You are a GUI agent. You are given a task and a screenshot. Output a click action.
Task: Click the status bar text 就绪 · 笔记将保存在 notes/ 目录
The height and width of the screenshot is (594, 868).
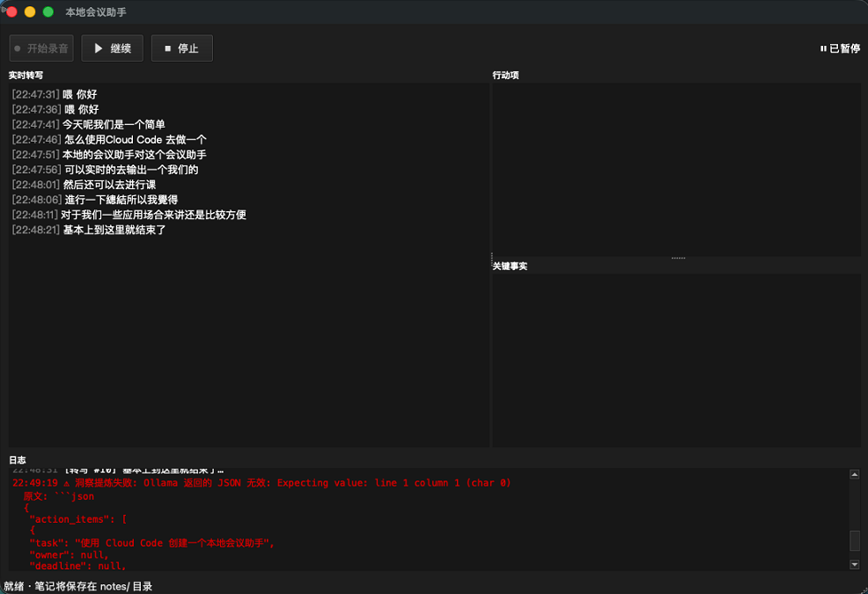coord(78,586)
